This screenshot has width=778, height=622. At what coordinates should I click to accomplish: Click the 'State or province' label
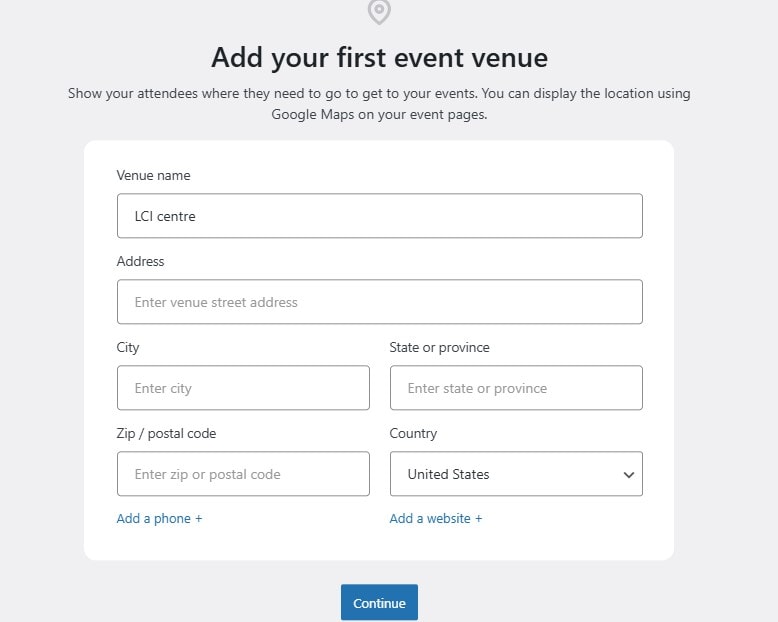pos(440,347)
